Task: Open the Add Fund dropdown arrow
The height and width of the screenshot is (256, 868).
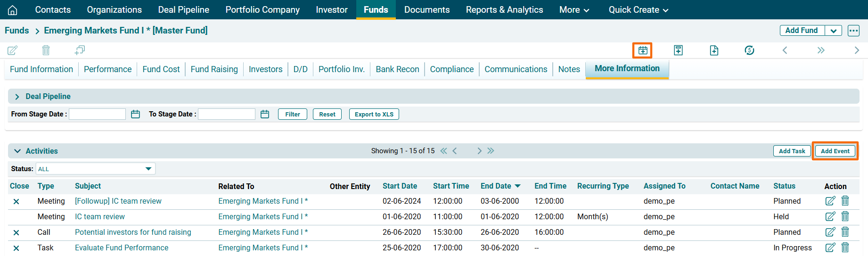Action: (x=833, y=31)
